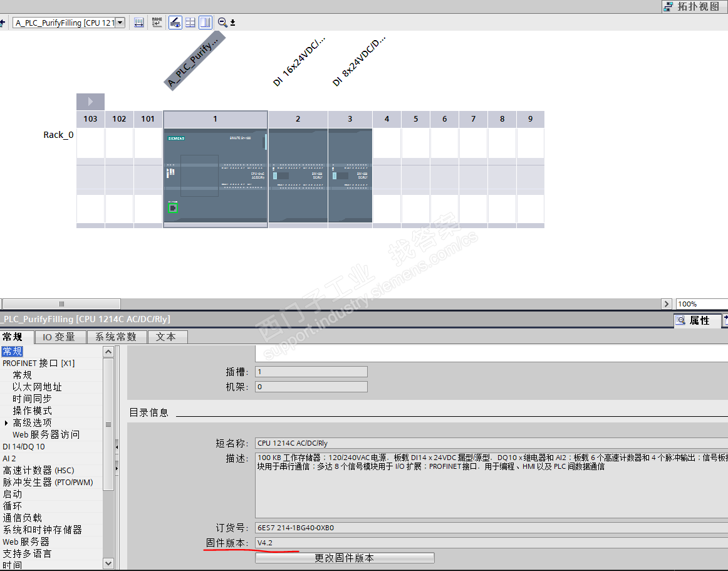Screen dimensions: 728x571
Task: Click the download arrow next to zoom
Action: [232, 23]
